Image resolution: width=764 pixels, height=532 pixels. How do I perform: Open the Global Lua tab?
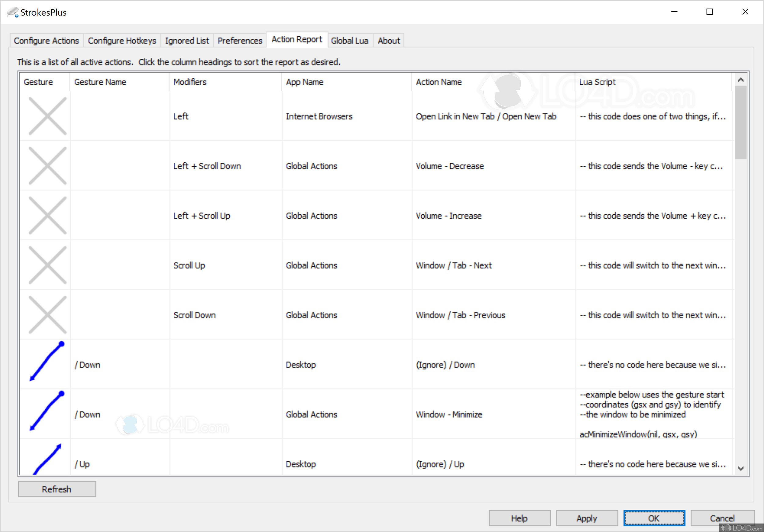coord(350,40)
